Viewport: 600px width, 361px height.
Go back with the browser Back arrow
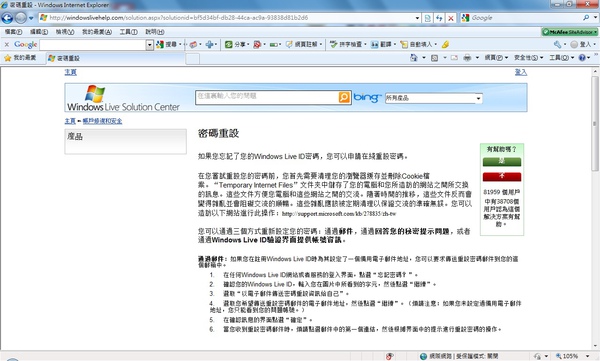click(x=7, y=18)
